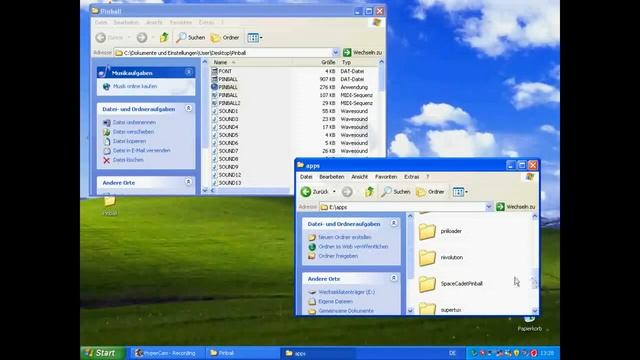This screenshot has height=360, width=640.
Task: Select the priiloader folder
Action: click(440, 231)
